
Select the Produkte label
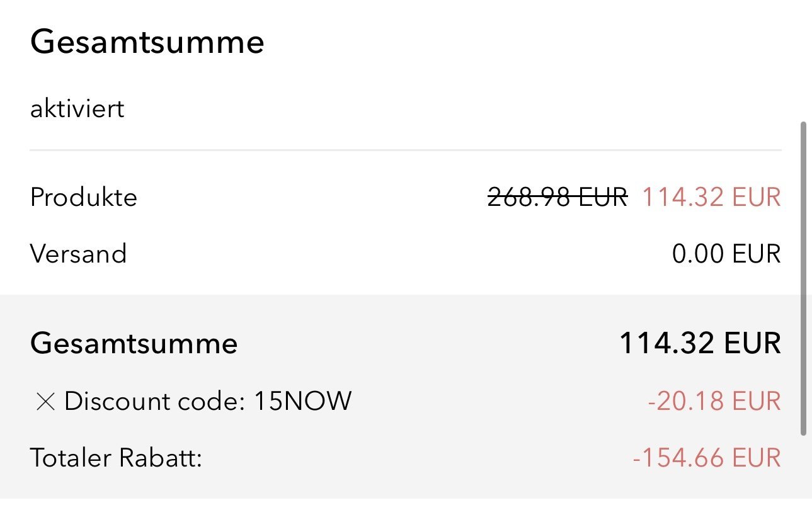pyautogui.click(x=84, y=198)
